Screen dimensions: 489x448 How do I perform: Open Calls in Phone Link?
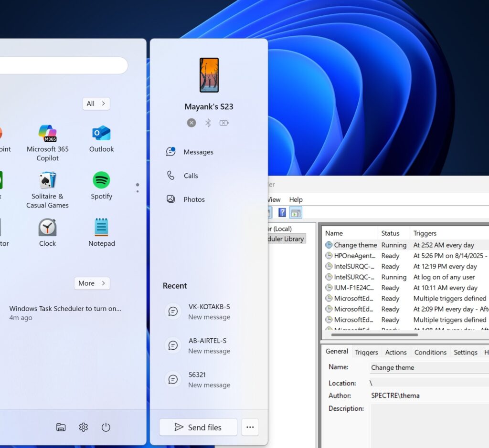(x=190, y=175)
